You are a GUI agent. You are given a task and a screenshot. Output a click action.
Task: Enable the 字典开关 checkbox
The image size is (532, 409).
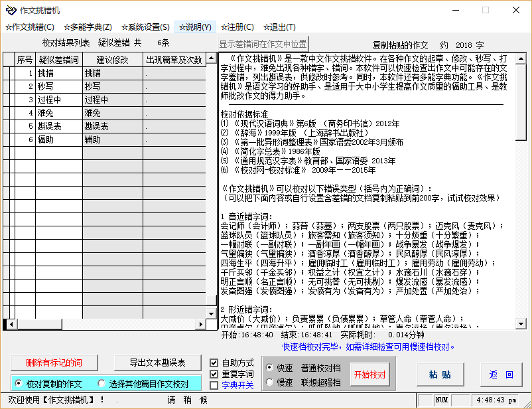215,384
